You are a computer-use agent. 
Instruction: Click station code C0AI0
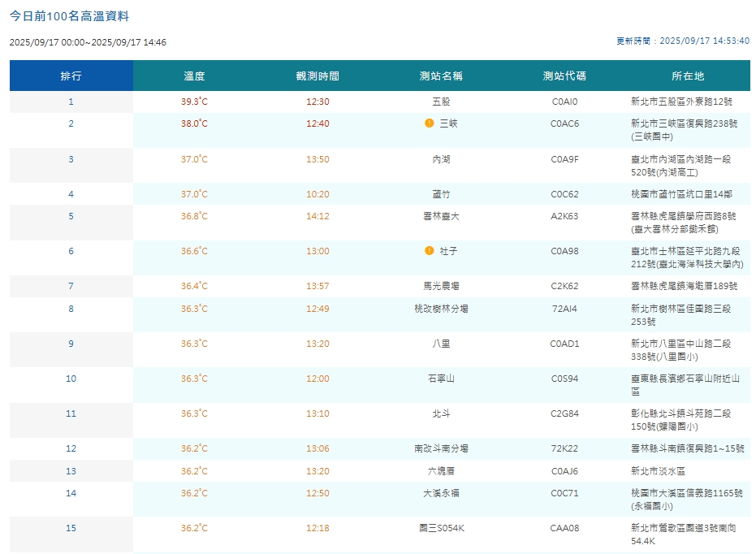564,102
